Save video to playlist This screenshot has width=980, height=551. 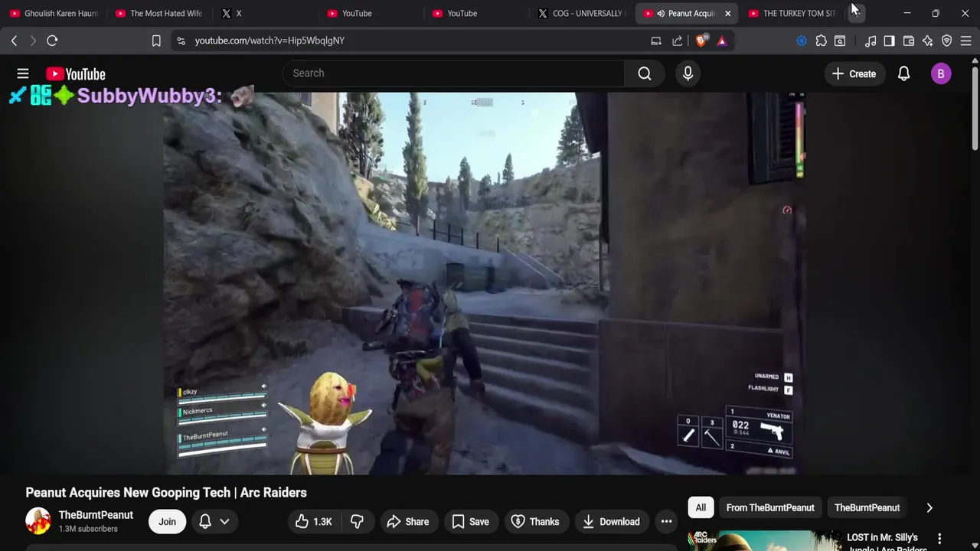tap(471, 522)
